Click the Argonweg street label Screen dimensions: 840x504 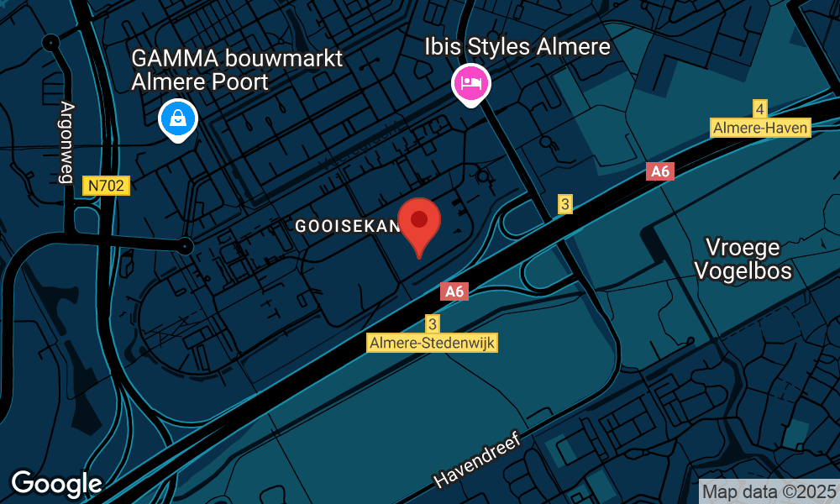[x=66, y=143]
